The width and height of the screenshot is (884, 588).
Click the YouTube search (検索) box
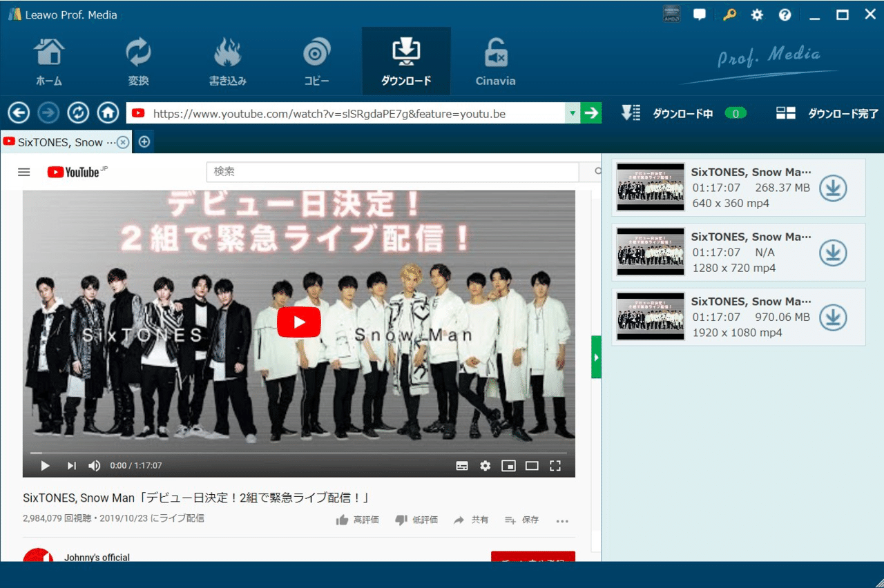[392, 172]
